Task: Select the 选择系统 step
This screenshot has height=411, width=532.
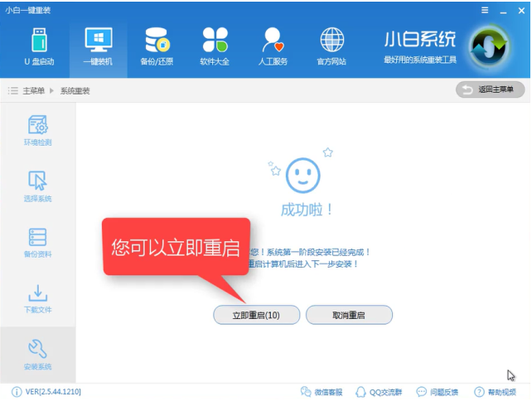Action: [37, 186]
